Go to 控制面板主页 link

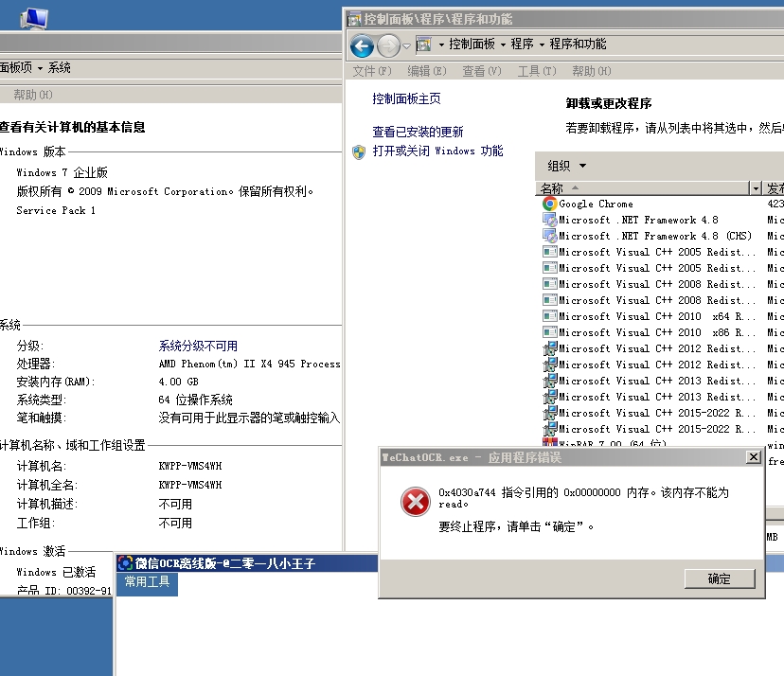(x=406, y=98)
